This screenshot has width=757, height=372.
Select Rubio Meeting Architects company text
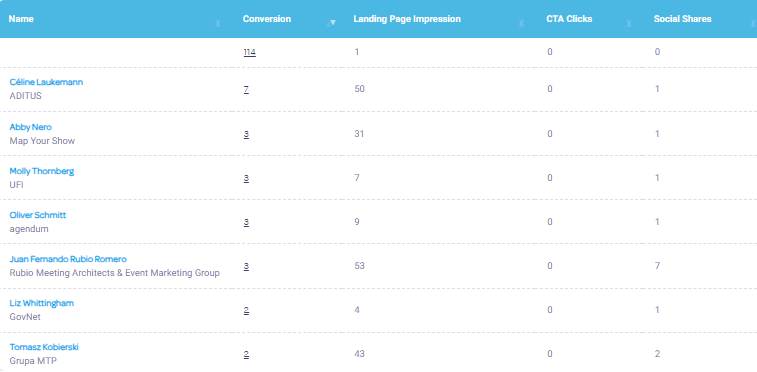pyautogui.click(x=114, y=273)
